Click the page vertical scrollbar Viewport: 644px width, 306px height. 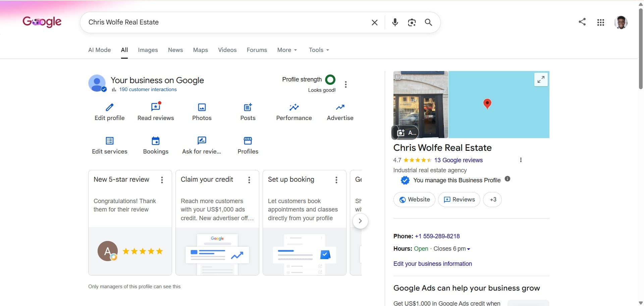point(641,49)
